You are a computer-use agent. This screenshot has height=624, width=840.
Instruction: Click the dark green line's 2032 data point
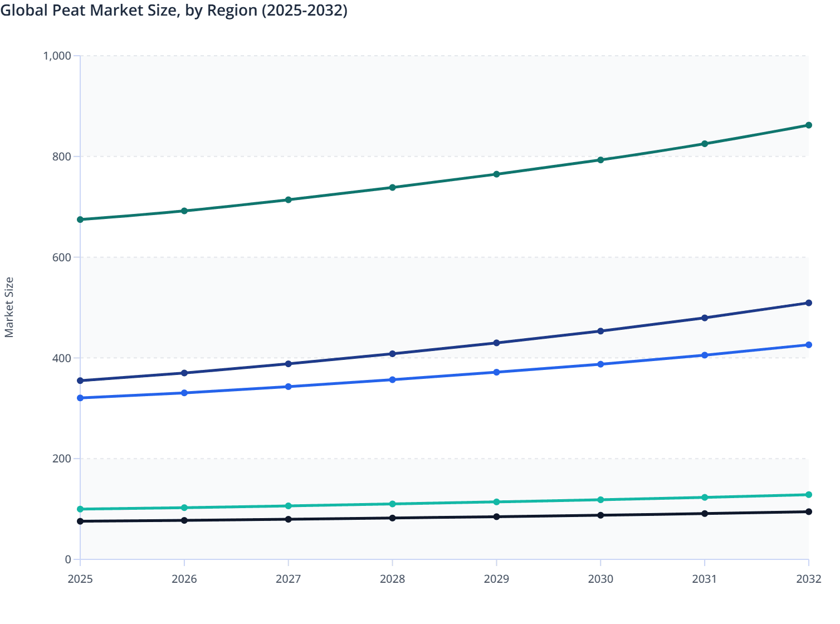pyautogui.click(x=808, y=125)
